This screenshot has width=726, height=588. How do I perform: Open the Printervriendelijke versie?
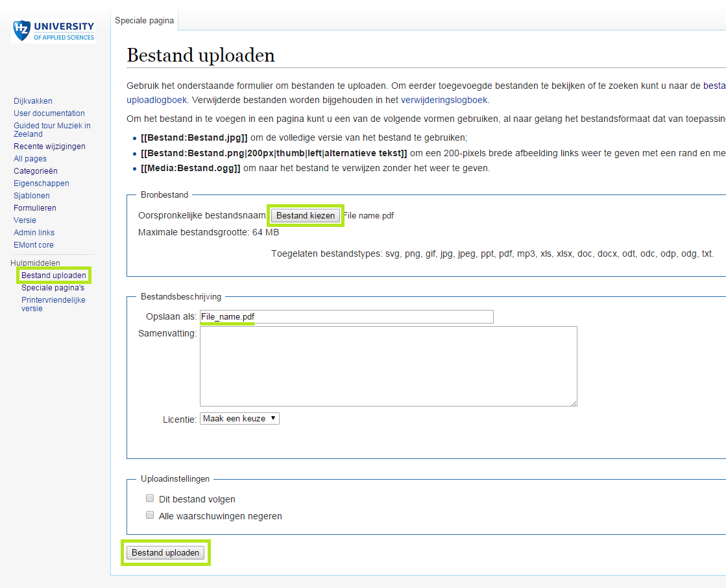(x=53, y=303)
